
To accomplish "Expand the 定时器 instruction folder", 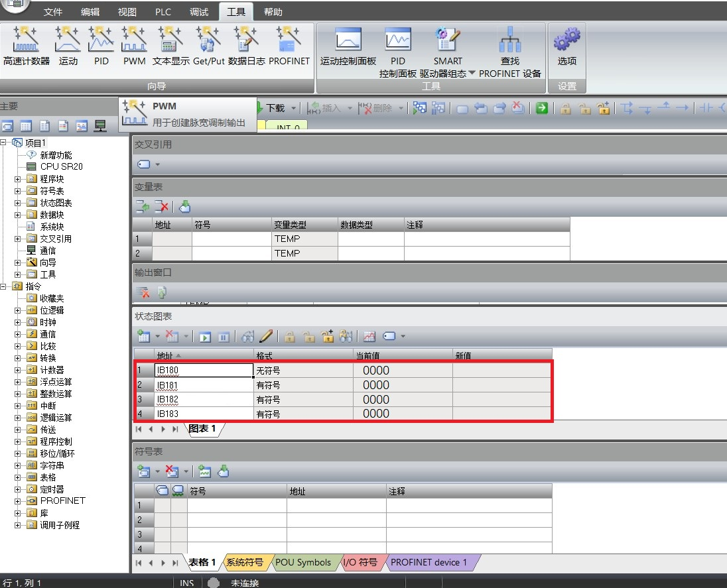I will 17,489.
